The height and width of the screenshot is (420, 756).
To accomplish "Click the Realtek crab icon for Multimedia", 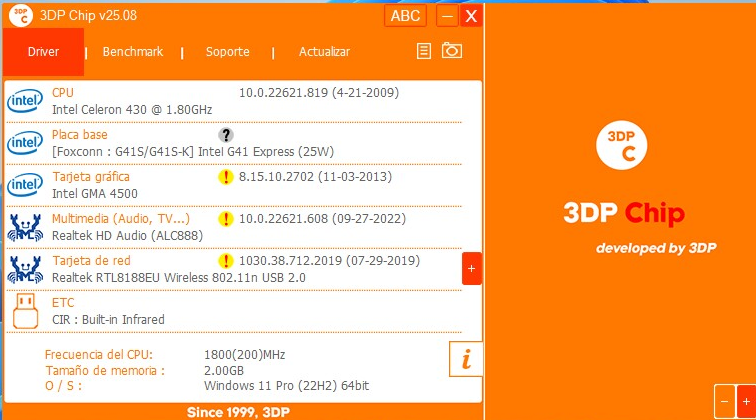I will click(x=24, y=227).
